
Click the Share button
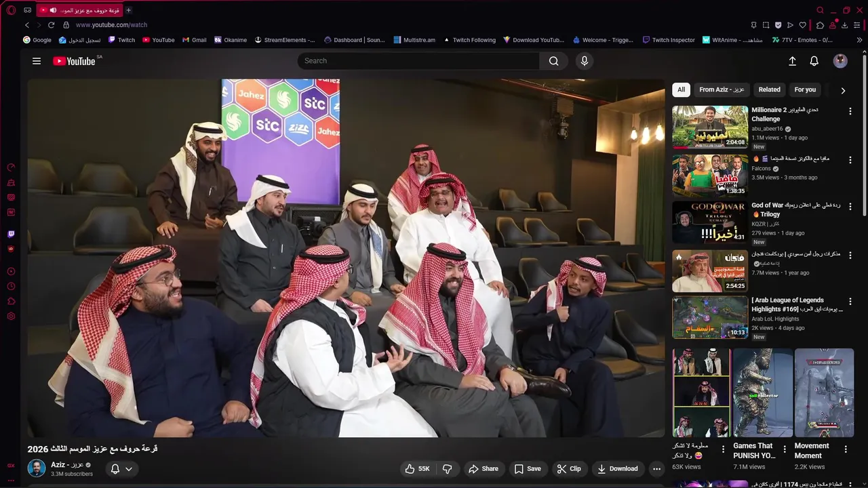tap(484, 469)
